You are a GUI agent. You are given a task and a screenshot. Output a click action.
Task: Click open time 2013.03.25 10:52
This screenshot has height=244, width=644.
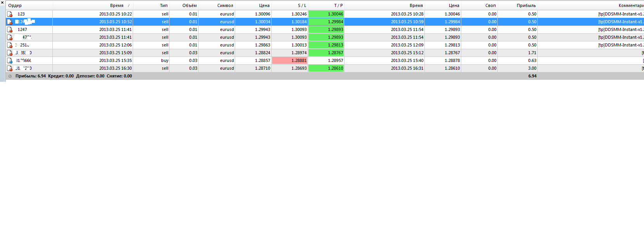(116, 22)
